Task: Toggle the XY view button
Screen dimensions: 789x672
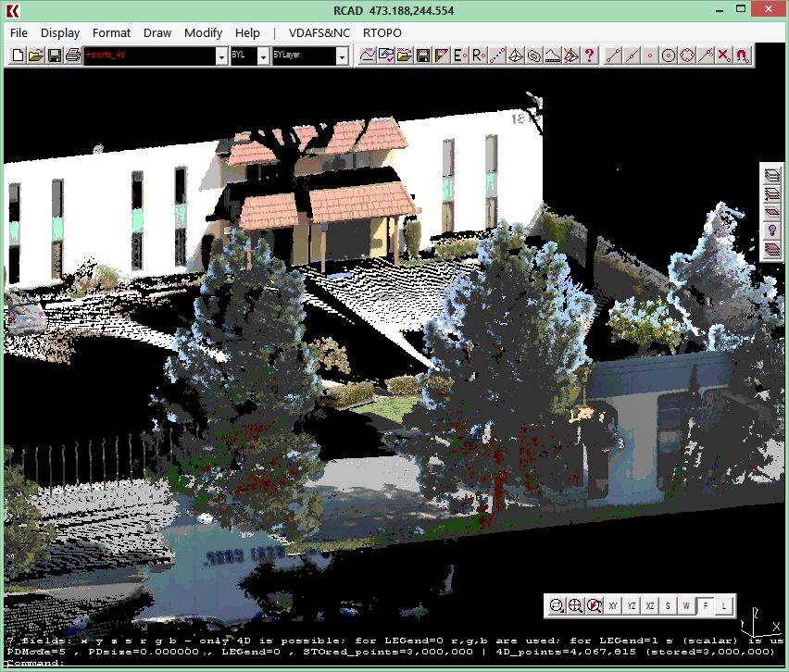Action: tap(613, 605)
